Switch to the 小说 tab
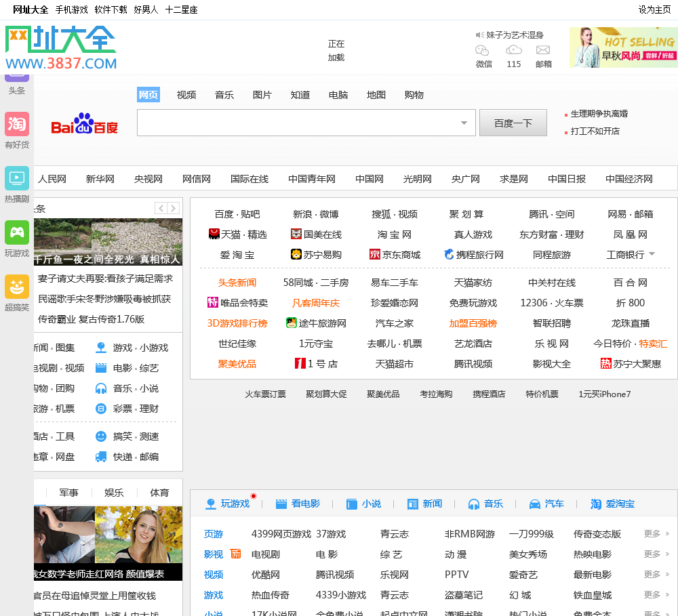Viewport: 678px width, 616px height. point(364,504)
